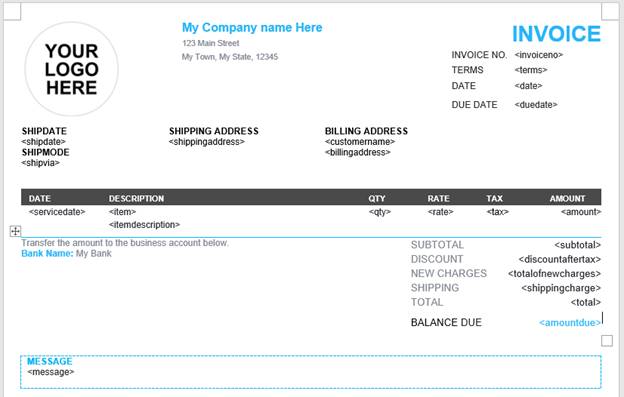The width and height of the screenshot is (624, 397).
Task: Click the <itemdescription> cell
Action: point(144,225)
